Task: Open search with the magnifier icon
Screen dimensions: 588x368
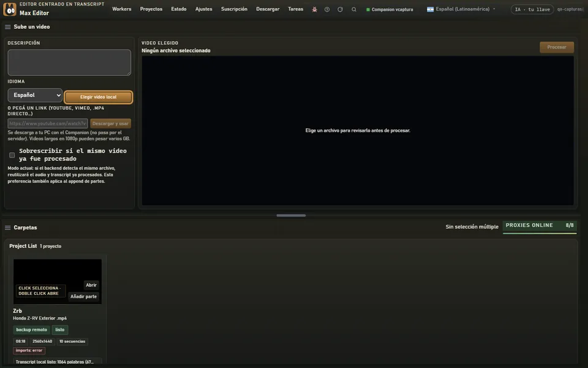Action: (353, 9)
